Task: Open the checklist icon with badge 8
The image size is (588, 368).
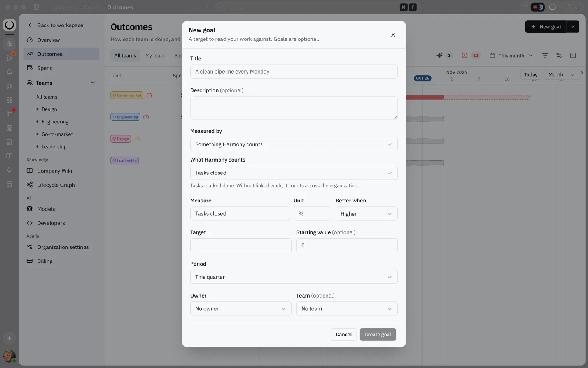Action: pos(9,114)
